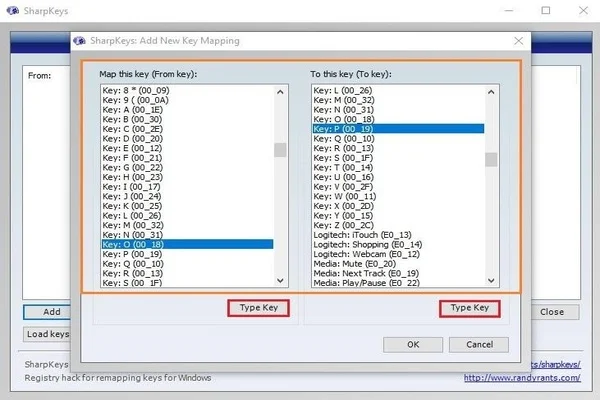
Task: Click the From list scrollbar thumb
Action: point(280,150)
